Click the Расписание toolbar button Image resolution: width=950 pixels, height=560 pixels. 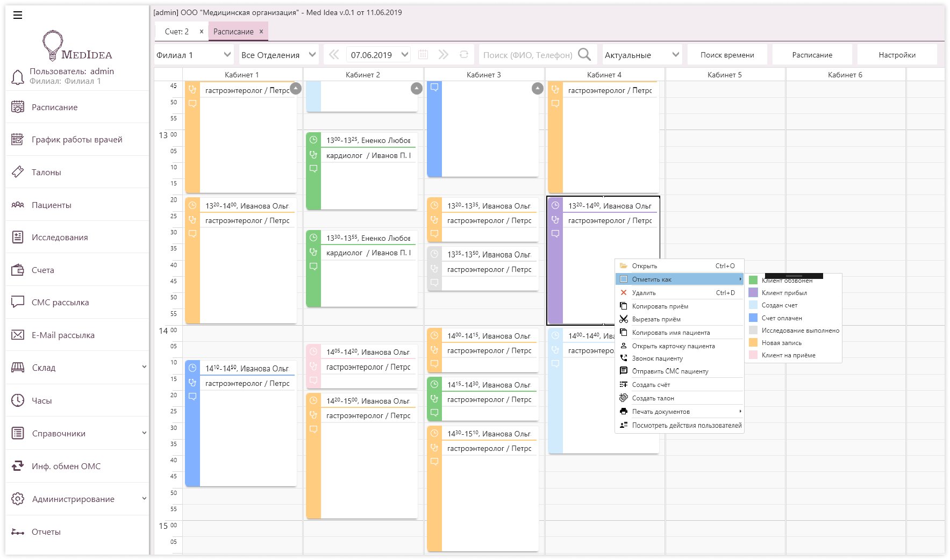click(x=812, y=55)
